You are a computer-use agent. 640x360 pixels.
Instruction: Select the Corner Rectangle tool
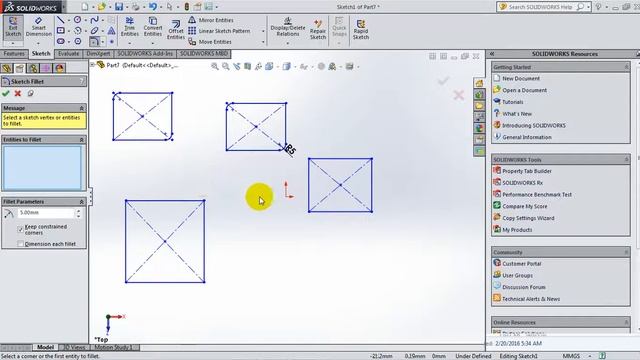(60, 31)
